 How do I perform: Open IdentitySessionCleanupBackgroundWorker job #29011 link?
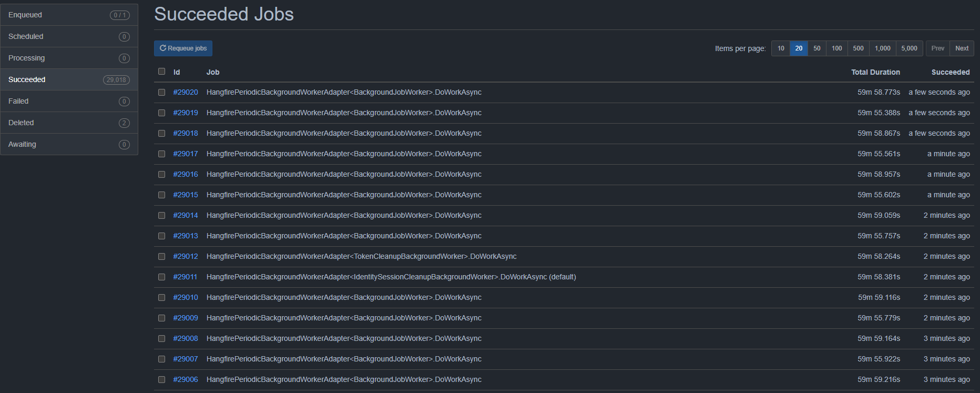tap(186, 277)
